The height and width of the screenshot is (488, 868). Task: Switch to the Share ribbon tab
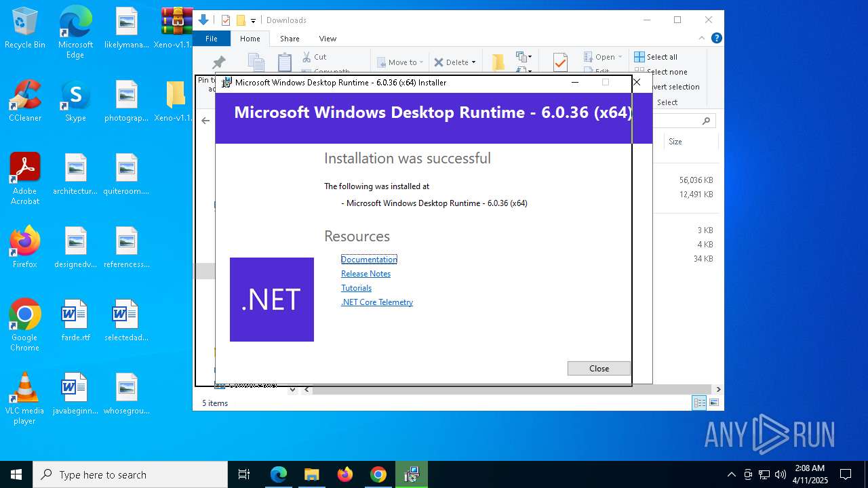[x=290, y=39]
